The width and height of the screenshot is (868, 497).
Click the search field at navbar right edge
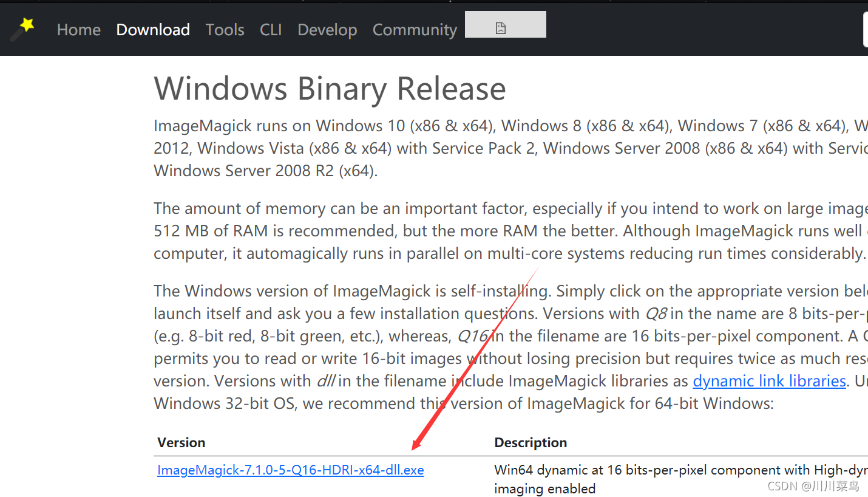point(865,29)
